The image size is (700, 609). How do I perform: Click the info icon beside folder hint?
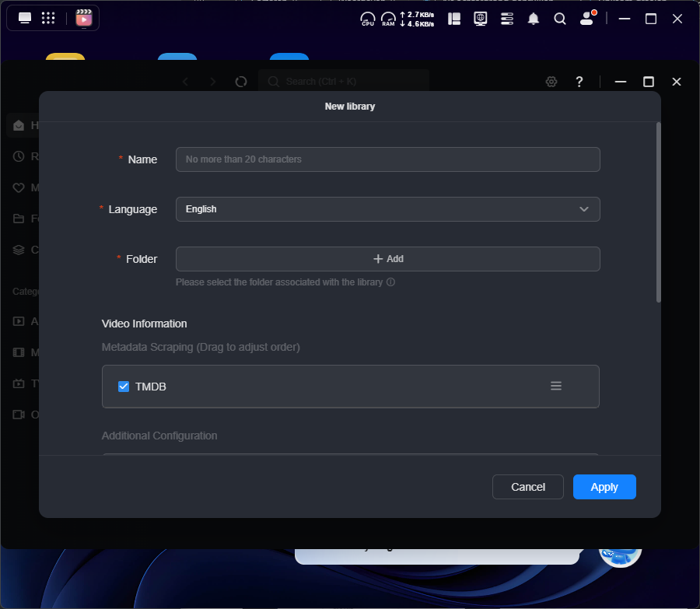[x=390, y=282]
